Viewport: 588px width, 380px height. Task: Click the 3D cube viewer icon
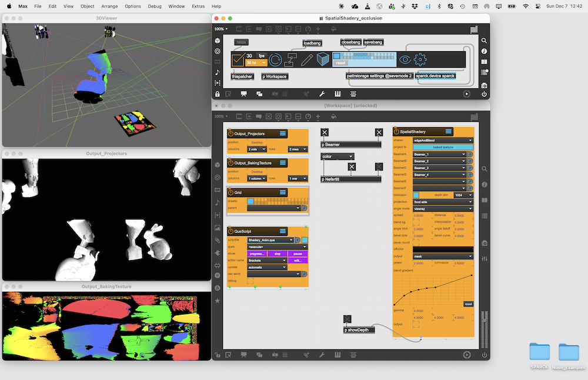pyautogui.click(x=323, y=59)
